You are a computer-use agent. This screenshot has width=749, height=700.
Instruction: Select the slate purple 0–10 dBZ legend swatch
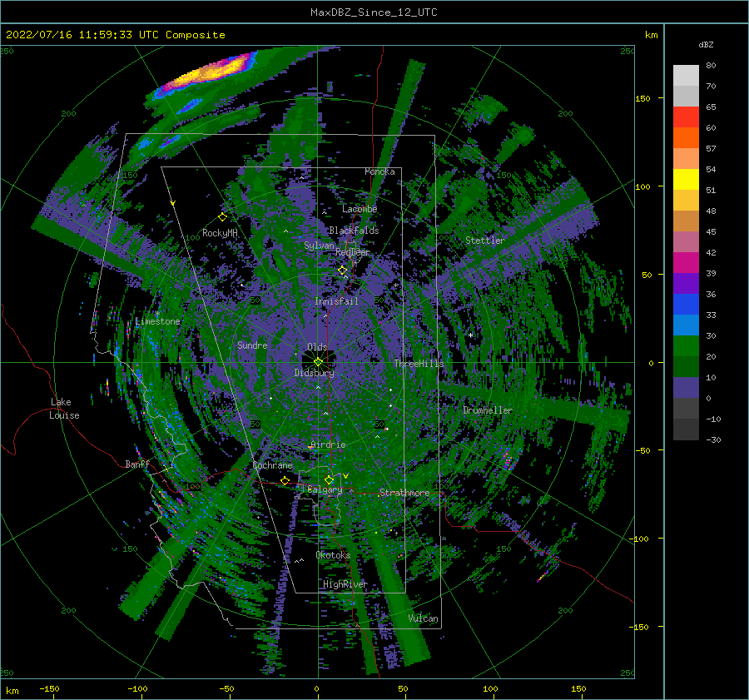coord(686,388)
